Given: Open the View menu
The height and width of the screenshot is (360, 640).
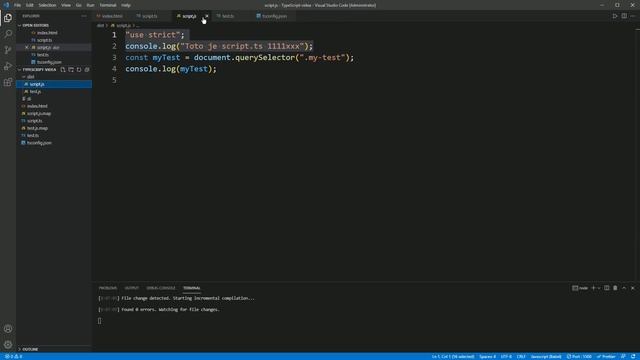Looking at the screenshot, I should tap(66, 5).
